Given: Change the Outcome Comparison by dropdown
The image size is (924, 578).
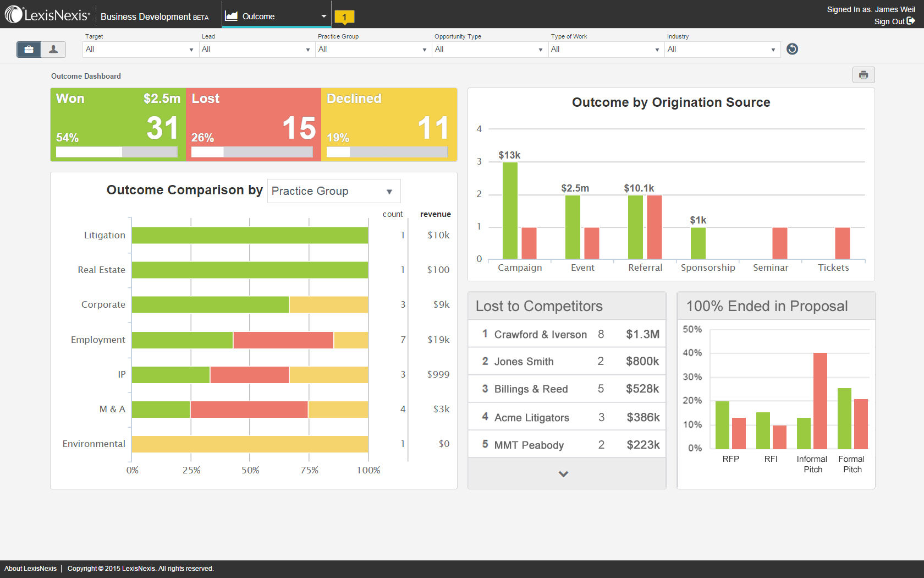Looking at the screenshot, I should 334,191.
